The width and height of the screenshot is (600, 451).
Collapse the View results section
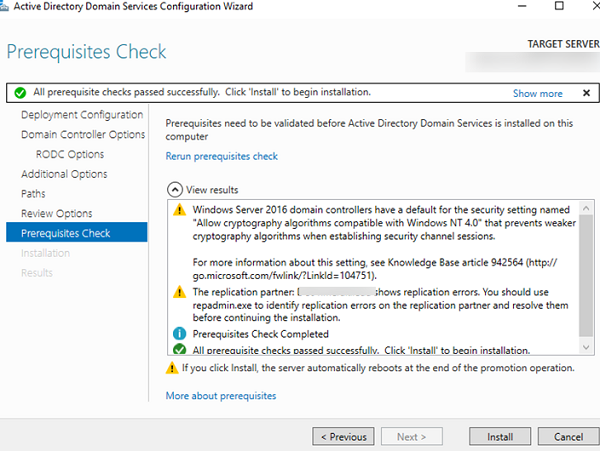point(174,190)
